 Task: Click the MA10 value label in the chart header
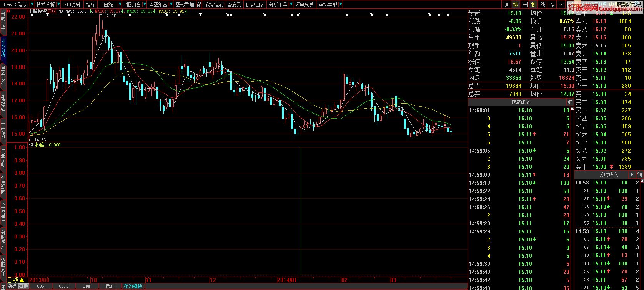click(x=109, y=12)
